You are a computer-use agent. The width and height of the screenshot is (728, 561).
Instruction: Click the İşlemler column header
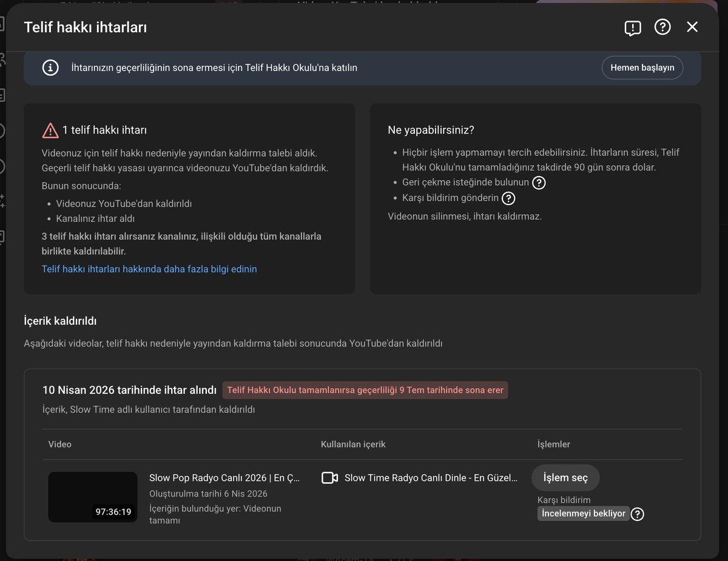click(x=554, y=444)
